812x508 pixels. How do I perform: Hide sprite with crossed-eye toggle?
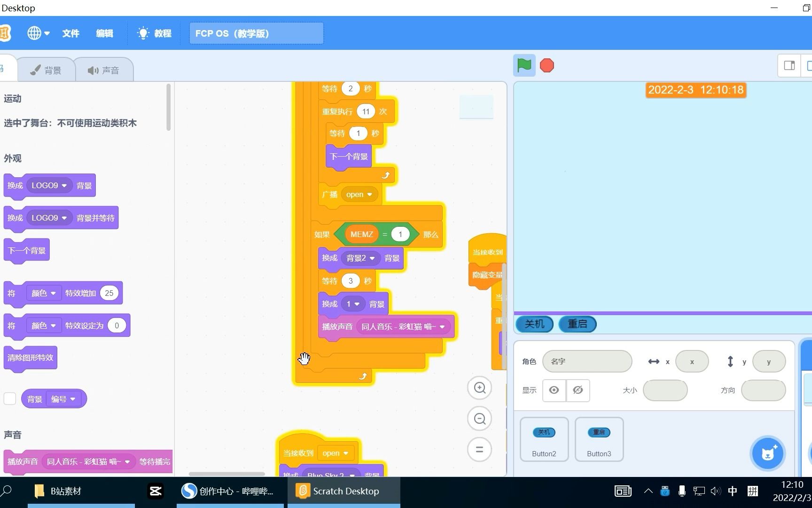click(x=578, y=390)
